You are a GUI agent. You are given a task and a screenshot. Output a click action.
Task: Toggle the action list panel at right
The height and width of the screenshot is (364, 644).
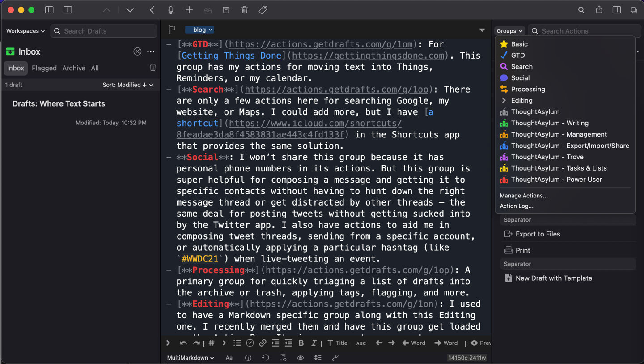617,10
